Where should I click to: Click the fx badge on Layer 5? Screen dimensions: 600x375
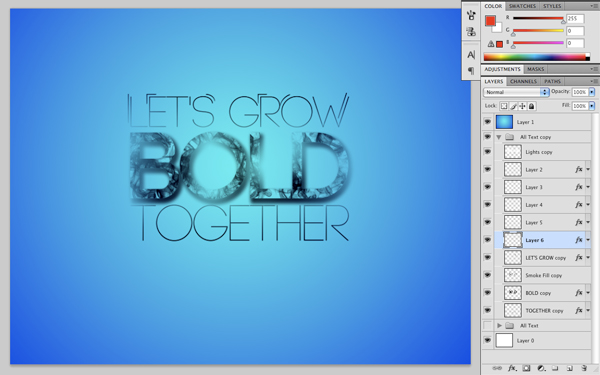click(579, 222)
